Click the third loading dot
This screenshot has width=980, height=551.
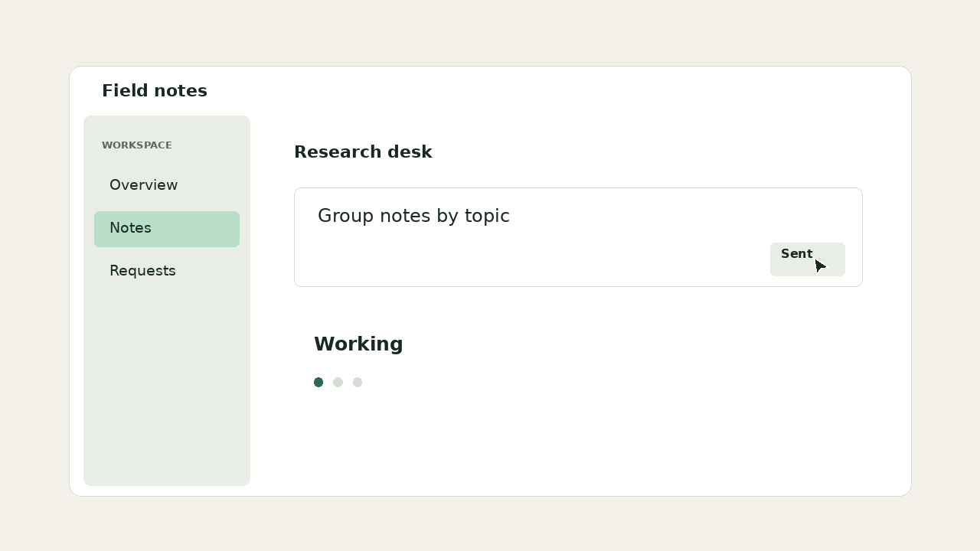358,383
